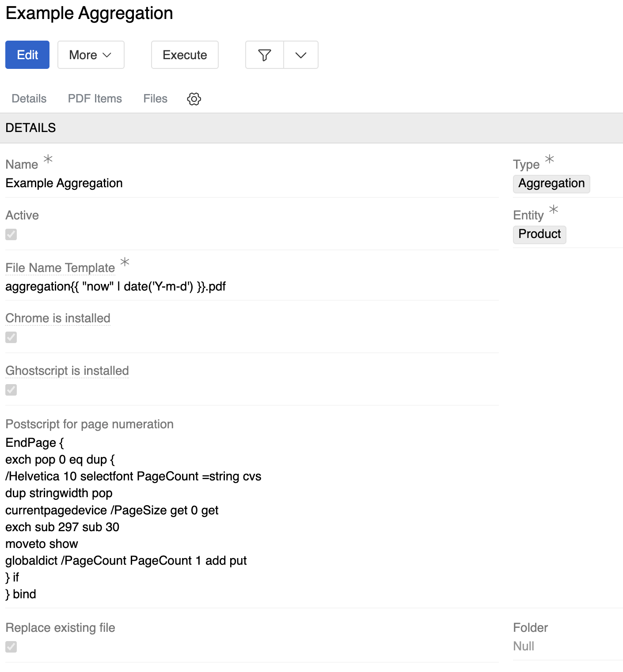Click the Edit button
The width and height of the screenshot is (623, 672).
point(27,55)
